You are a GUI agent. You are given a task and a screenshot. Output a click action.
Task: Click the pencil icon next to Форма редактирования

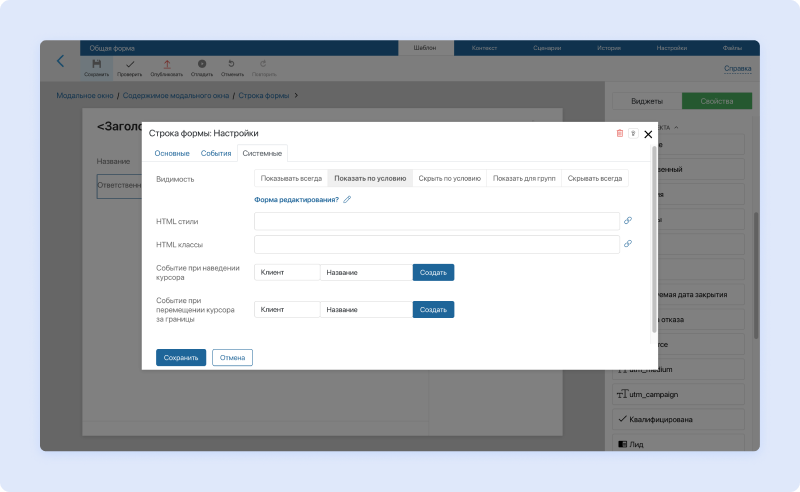pyautogui.click(x=347, y=199)
